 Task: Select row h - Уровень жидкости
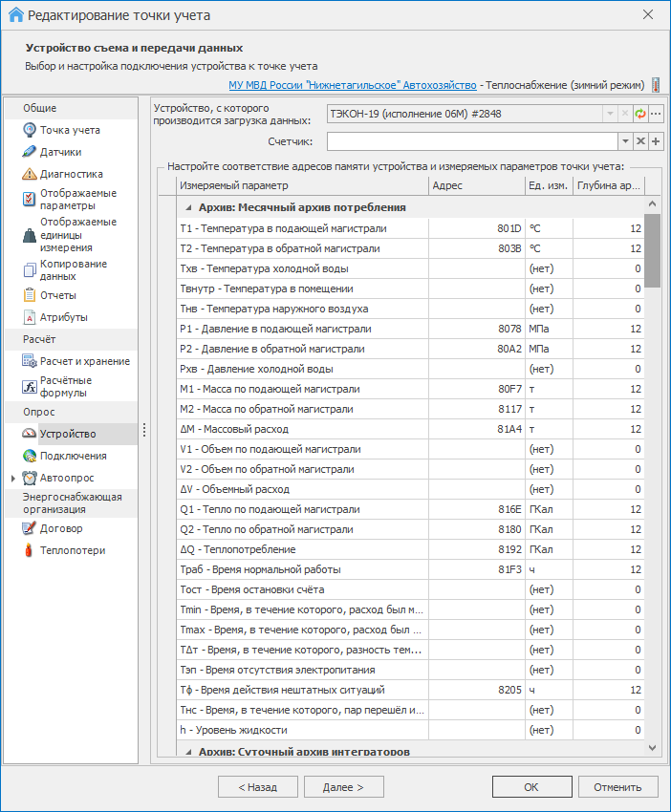pyautogui.click(x=410, y=730)
